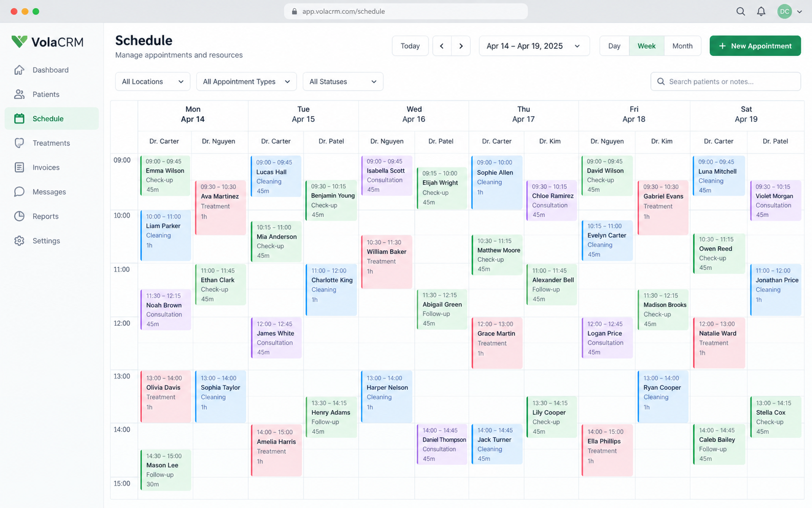Open William Baker's treatment appointment
The height and width of the screenshot is (508, 812).
click(387, 262)
